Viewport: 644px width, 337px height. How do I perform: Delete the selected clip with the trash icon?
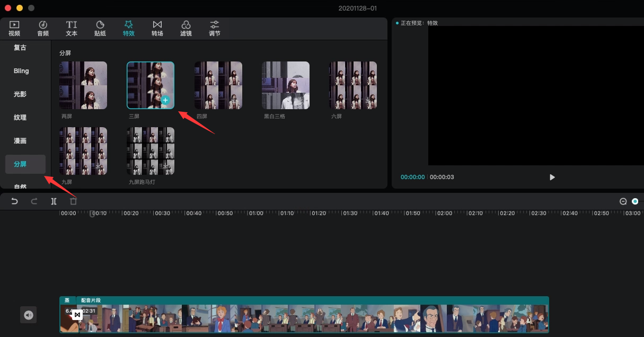point(74,201)
